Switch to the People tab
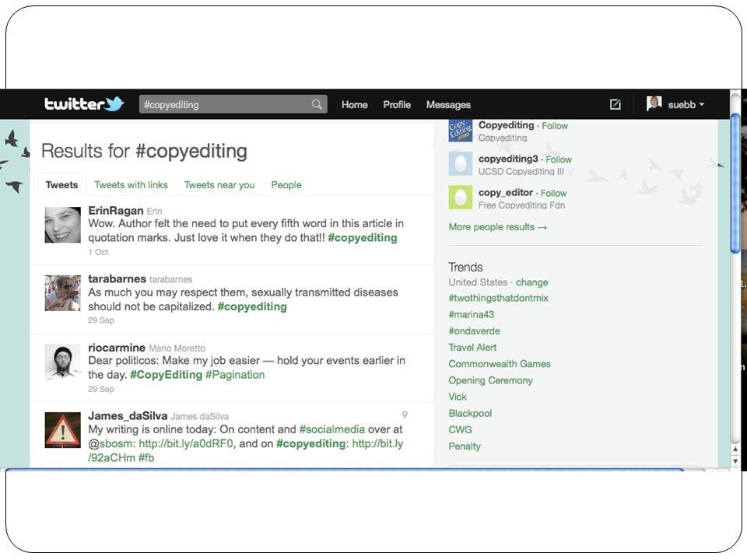 click(286, 185)
